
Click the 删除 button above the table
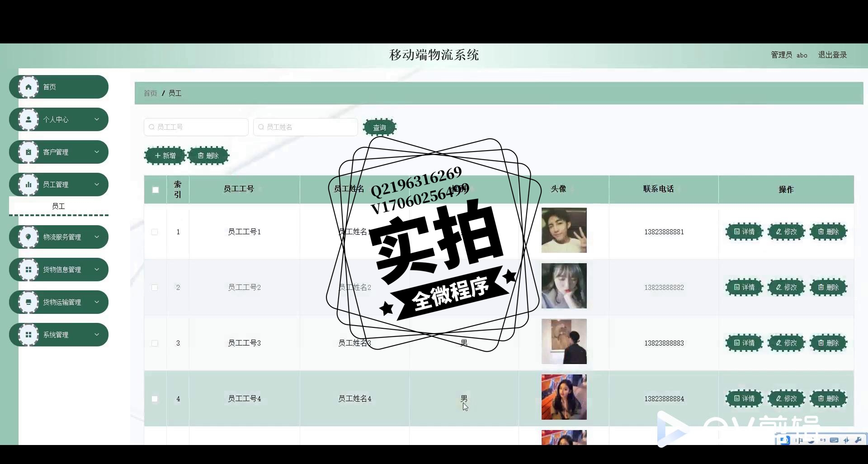[208, 156]
